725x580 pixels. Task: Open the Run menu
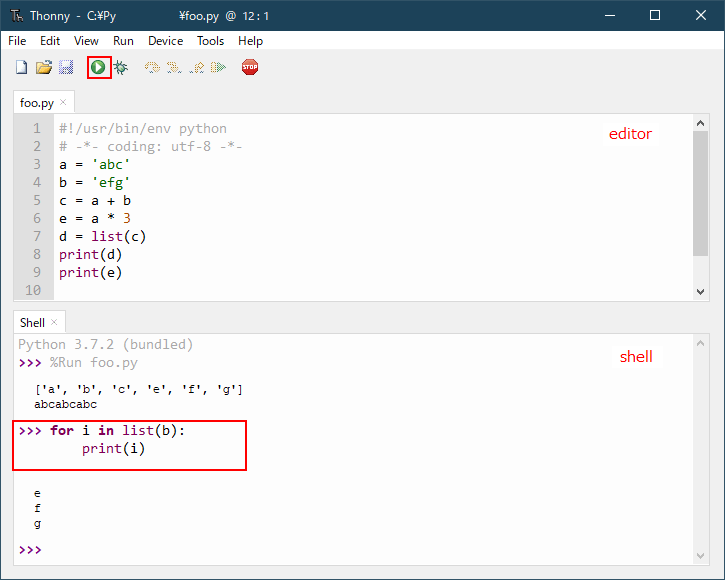(123, 41)
